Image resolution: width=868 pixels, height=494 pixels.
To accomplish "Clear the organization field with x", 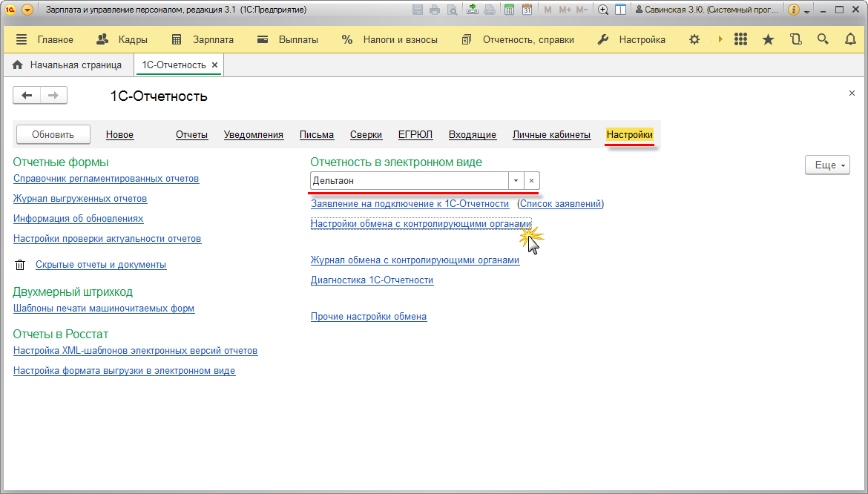I will 531,181.
